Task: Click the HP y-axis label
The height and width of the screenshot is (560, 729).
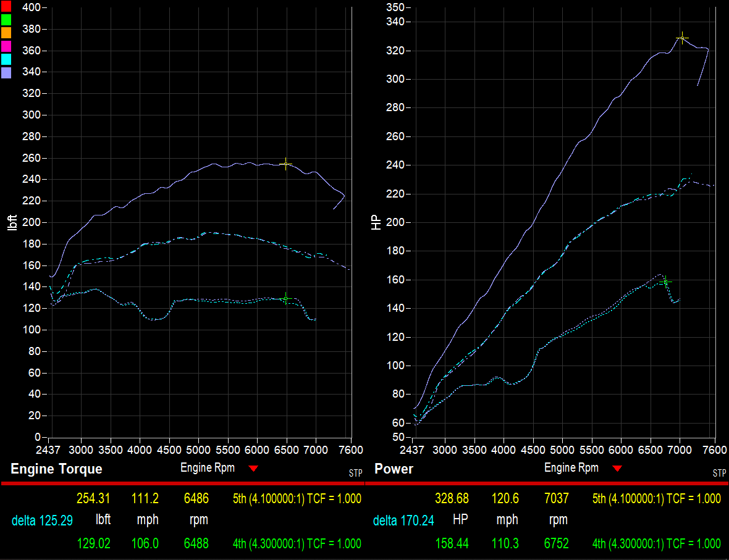Action: 376,223
